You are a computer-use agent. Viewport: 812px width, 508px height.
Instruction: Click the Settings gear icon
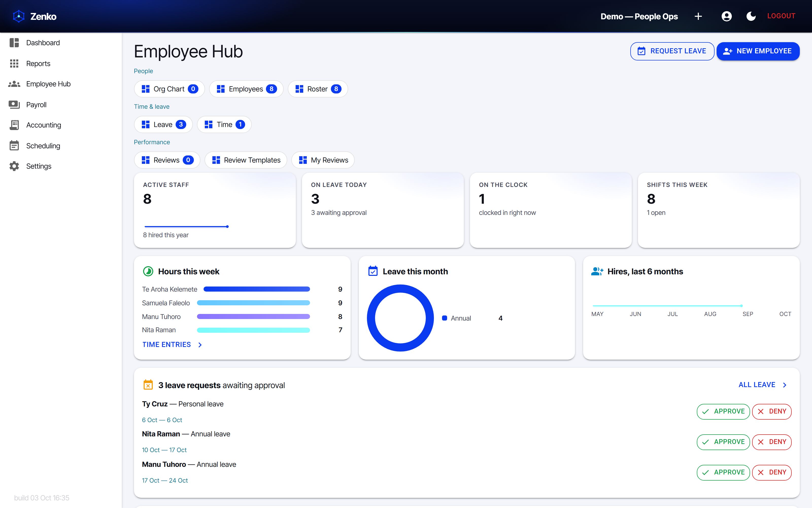pos(14,166)
